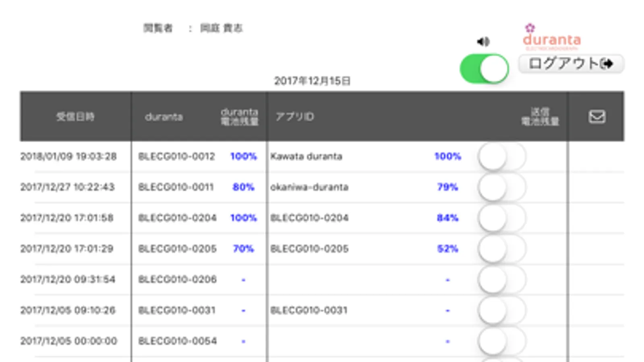Select date 2017年12月15日 above the table

tap(313, 81)
